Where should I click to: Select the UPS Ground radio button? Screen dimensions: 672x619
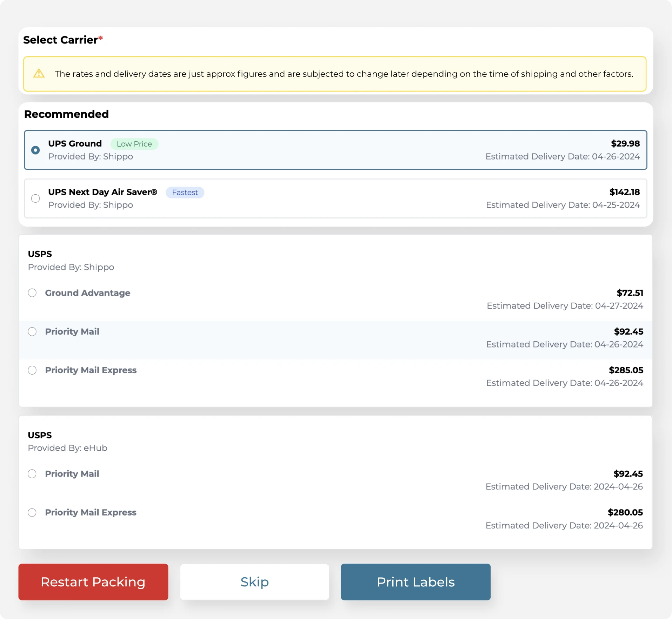pyautogui.click(x=35, y=150)
